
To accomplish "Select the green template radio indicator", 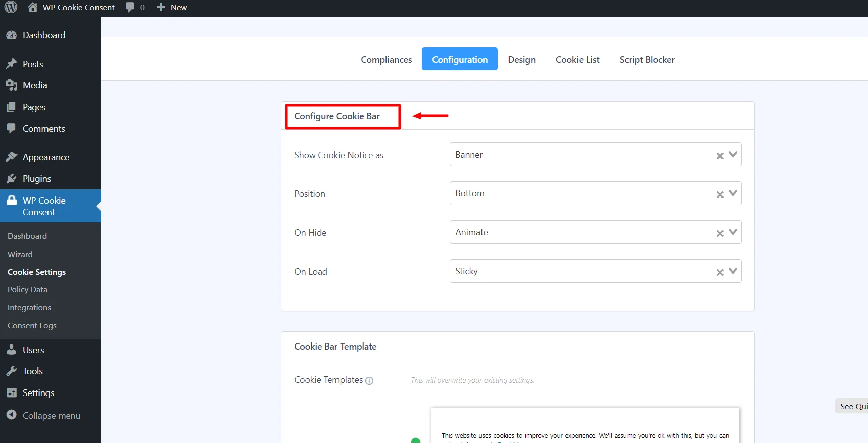I will tap(416, 440).
